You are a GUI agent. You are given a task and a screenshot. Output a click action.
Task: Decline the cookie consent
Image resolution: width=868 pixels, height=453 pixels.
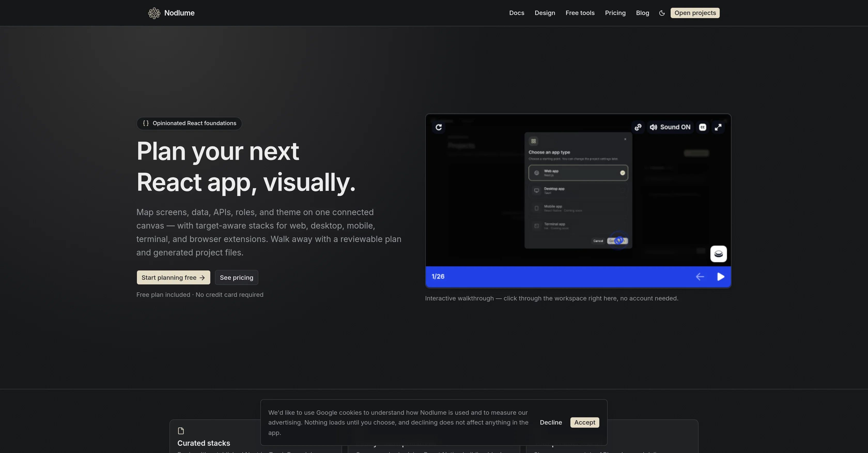[x=551, y=422]
